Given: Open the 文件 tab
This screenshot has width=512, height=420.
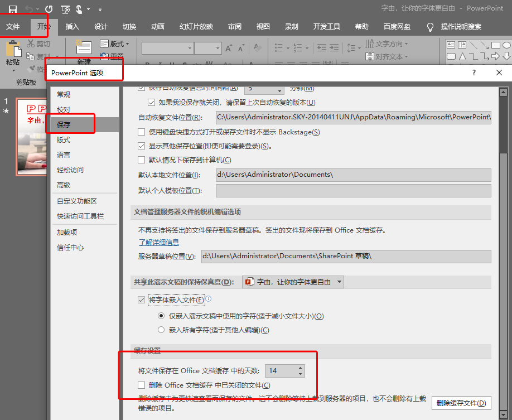Looking at the screenshot, I should [x=13, y=27].
